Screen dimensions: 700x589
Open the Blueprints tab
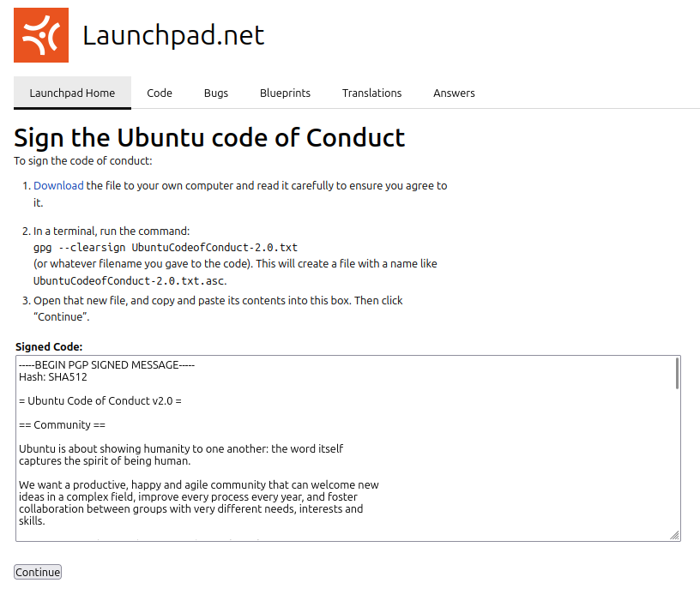pyautogui.click(x=285, y=93)
